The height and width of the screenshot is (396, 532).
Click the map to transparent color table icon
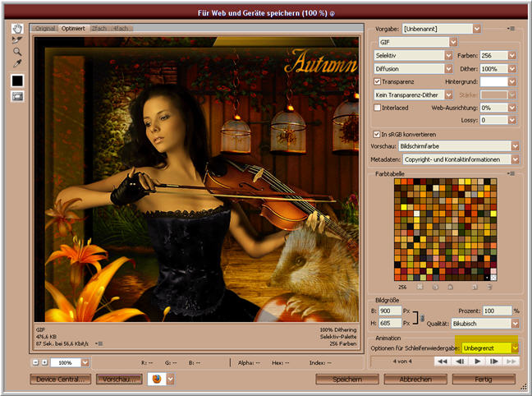pos(420,287)
